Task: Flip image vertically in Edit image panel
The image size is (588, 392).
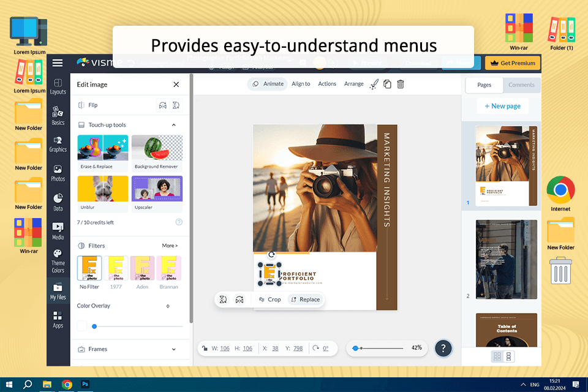Action: (176, 105)
